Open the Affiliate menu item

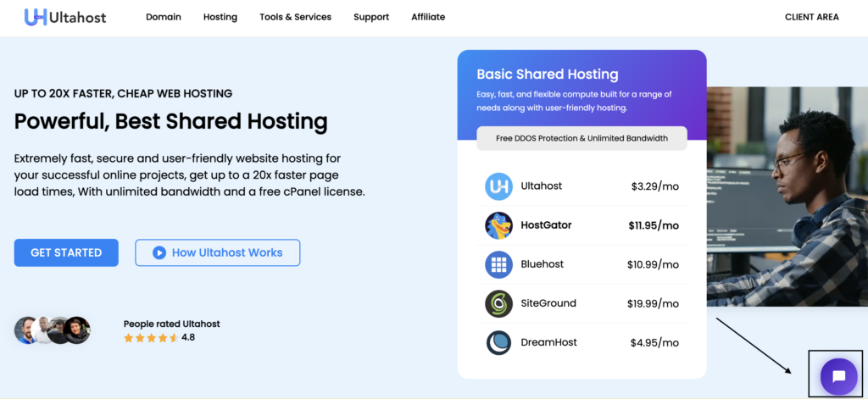point(428,17)
